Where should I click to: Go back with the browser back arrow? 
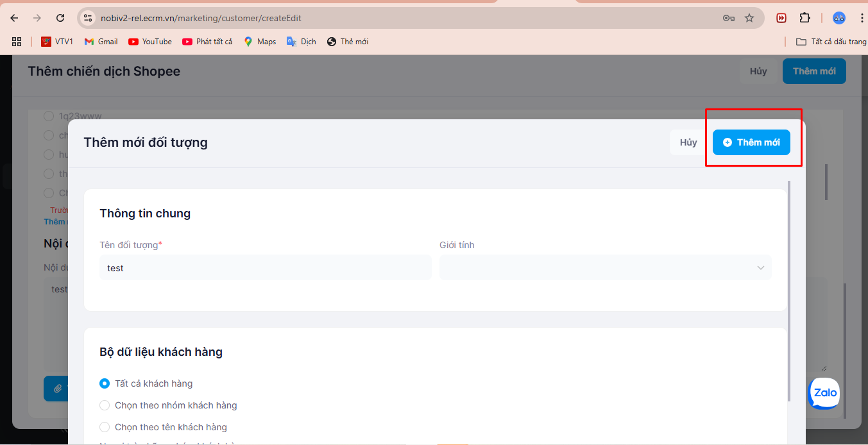tap(14, 18)
